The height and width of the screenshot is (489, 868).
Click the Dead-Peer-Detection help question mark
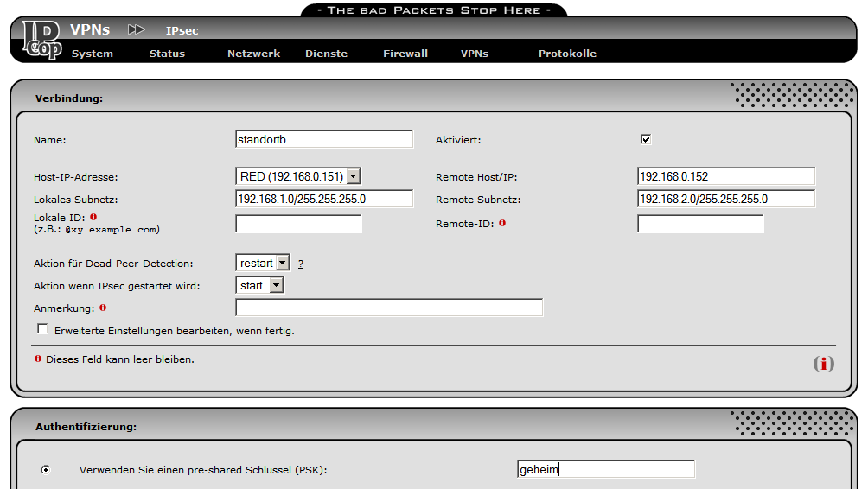pyautogui.click(x=301, y=264)
